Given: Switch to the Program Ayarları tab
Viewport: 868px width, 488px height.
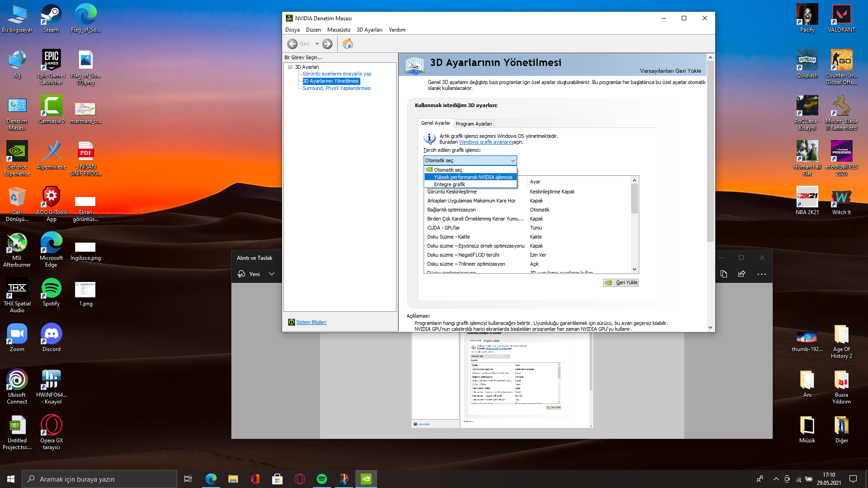Looking at the screenshot, I should point(473,124).
